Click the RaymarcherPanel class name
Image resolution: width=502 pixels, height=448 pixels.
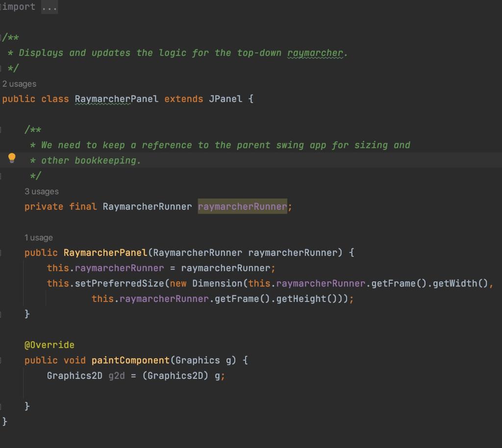[117, 99]
